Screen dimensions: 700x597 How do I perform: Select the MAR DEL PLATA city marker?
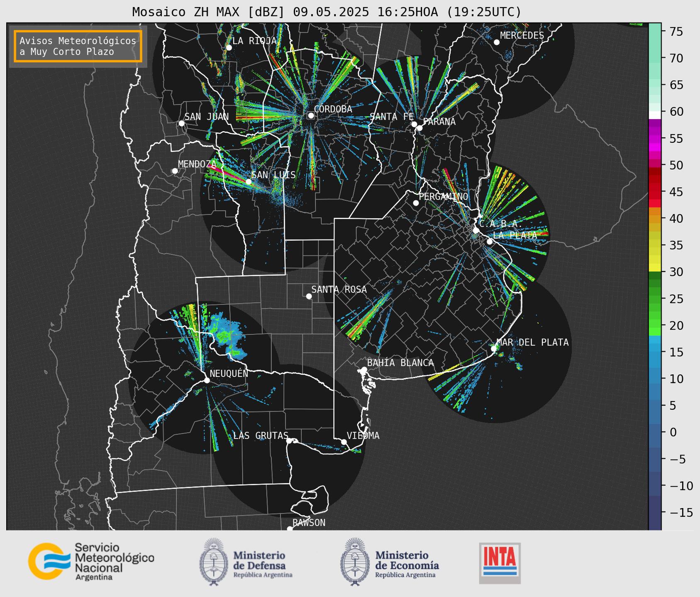[494, 349]
